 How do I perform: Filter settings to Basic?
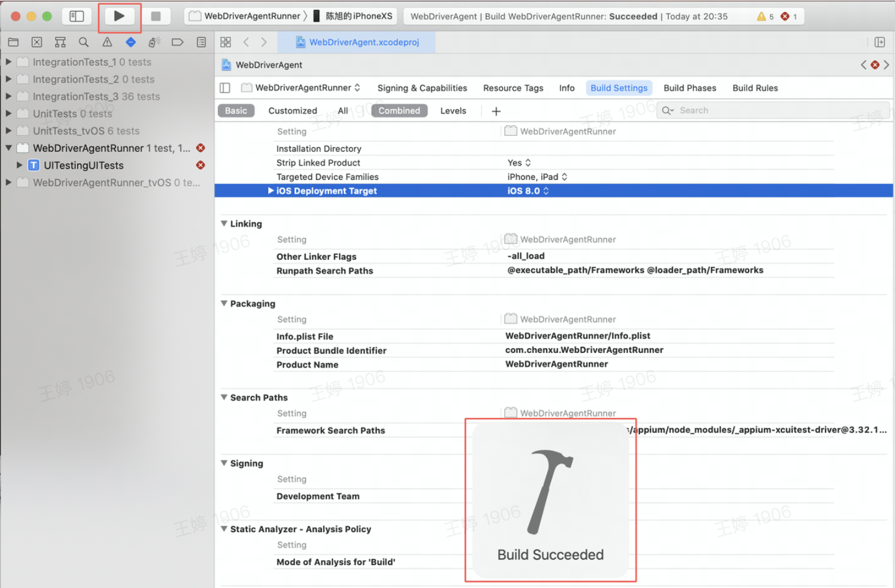(236, 111)
